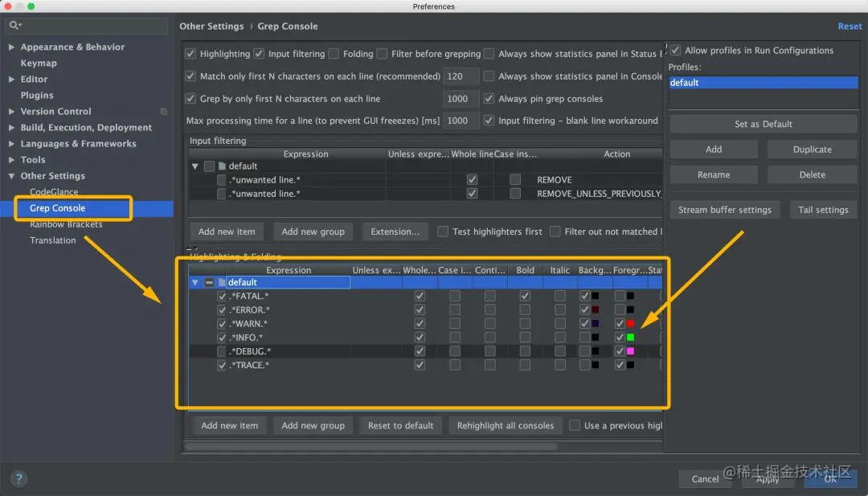Viewport: 868px width, 496px height.
Task: Click Extension... button
Action: 395,232
